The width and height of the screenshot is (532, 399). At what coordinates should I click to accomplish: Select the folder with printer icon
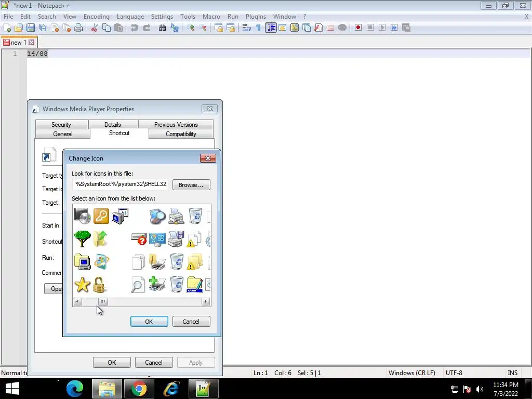157,262
